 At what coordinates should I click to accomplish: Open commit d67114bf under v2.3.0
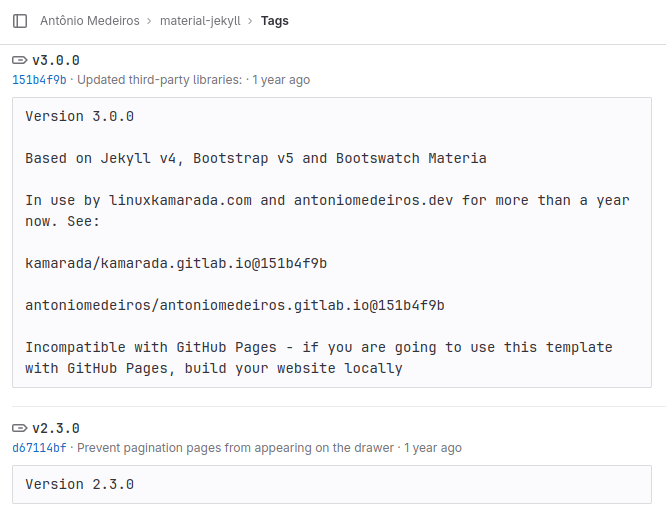(x=39, y=448)
